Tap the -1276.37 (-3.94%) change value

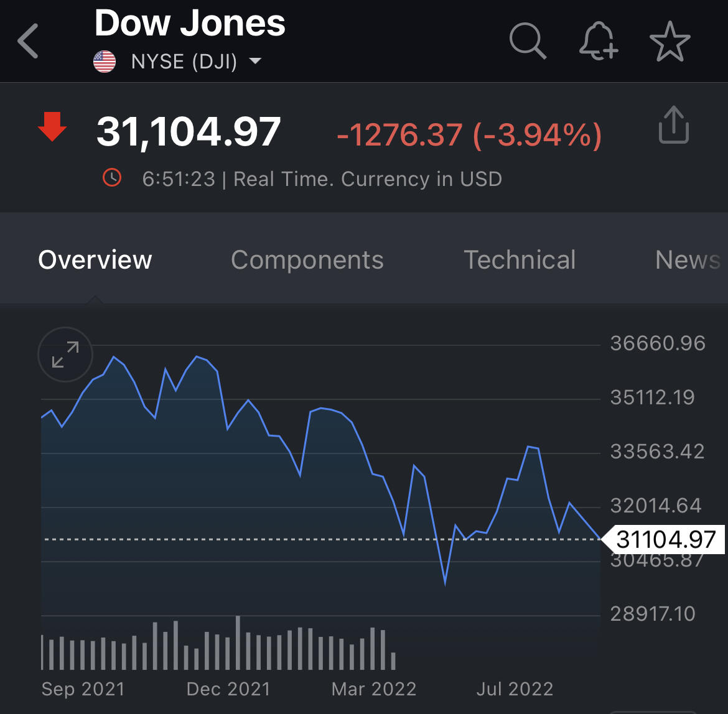[469, 136]
